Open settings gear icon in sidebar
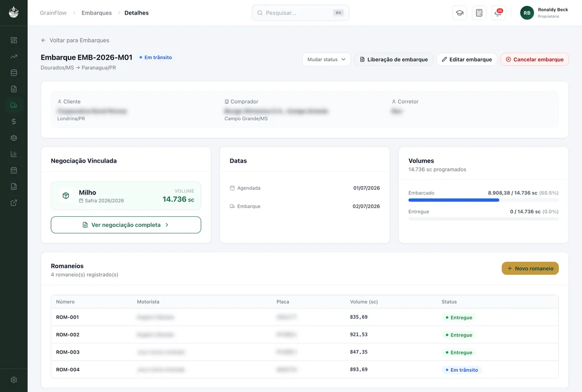 pyautogui.click(x=14, y=380)
